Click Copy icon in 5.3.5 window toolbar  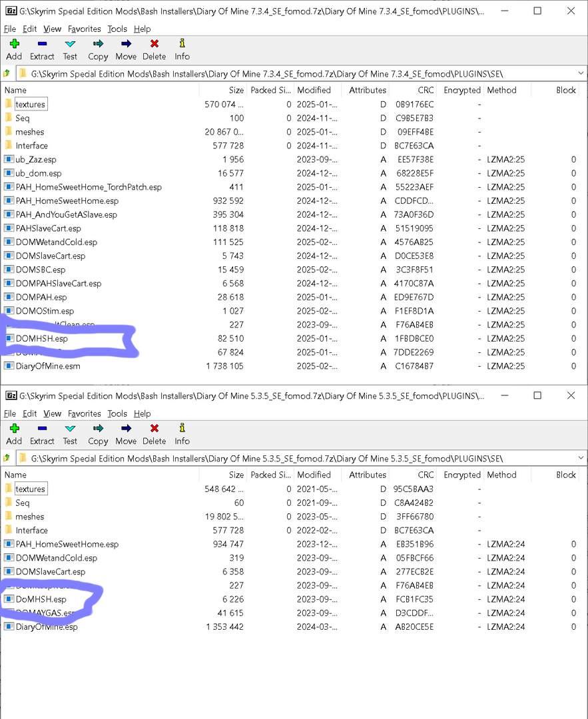pyautogui.click(x=98, y=428)
